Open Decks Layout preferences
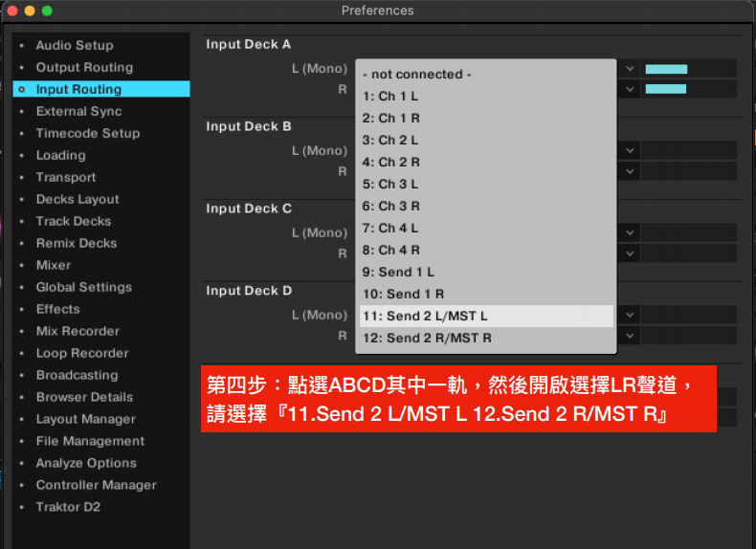Image resolution: width=756 pixels, height=549 pixels. [x=78, y=199]
